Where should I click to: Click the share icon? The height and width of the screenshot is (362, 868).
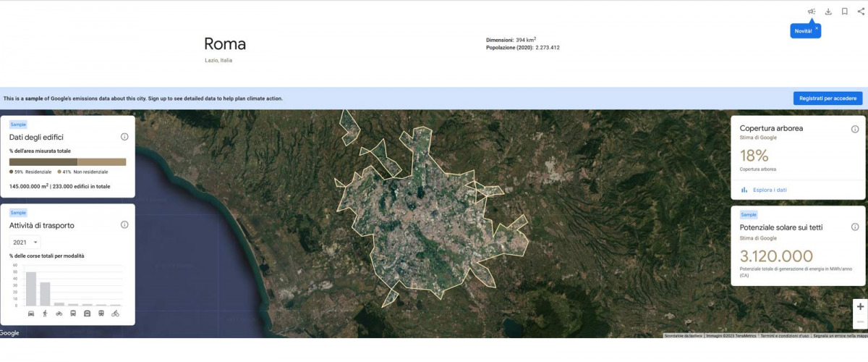point(861,12)
